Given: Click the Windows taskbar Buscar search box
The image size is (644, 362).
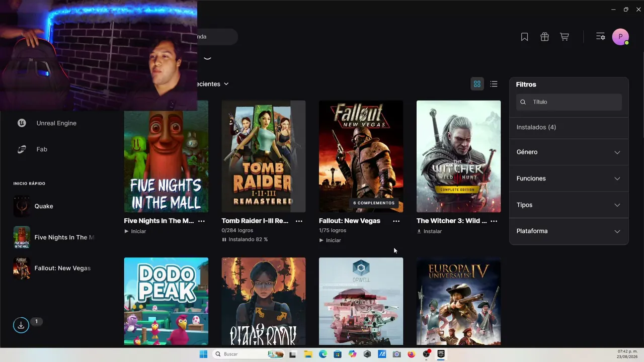Looking at the screenshot, I should pos(249,354).
